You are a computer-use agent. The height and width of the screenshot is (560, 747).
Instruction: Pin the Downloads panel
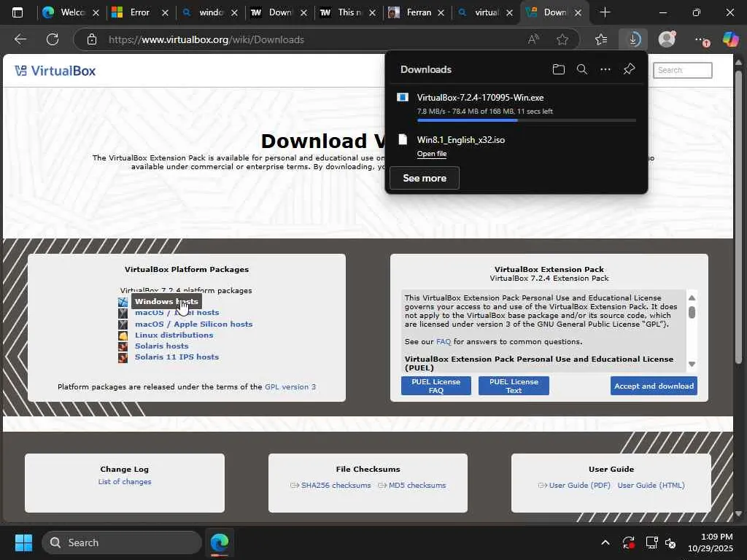point(630,69)
